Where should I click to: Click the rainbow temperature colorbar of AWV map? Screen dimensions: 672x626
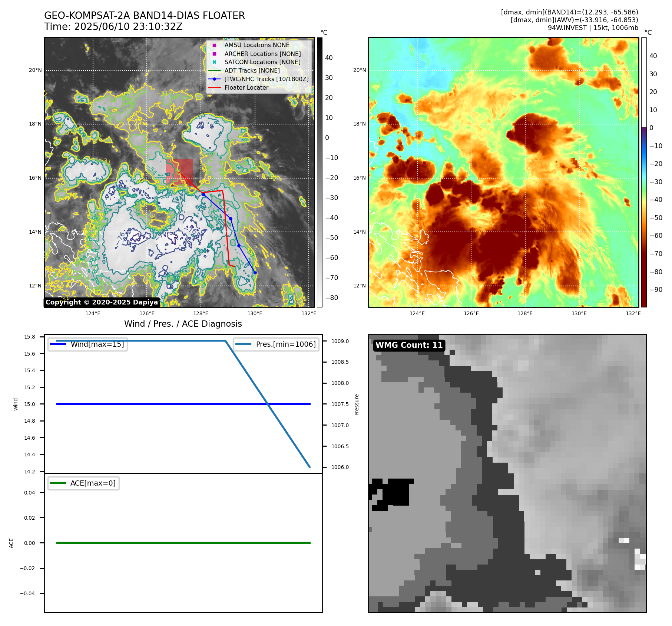[x=644, y=172]
